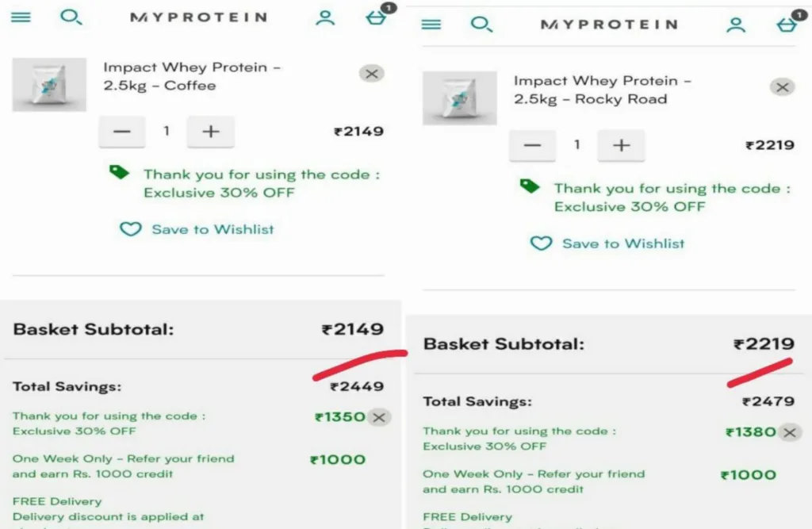Screen dimensions: 812x529
Task: Decrease Rocky Road quantity with minus button
Action: coord(532,145)
